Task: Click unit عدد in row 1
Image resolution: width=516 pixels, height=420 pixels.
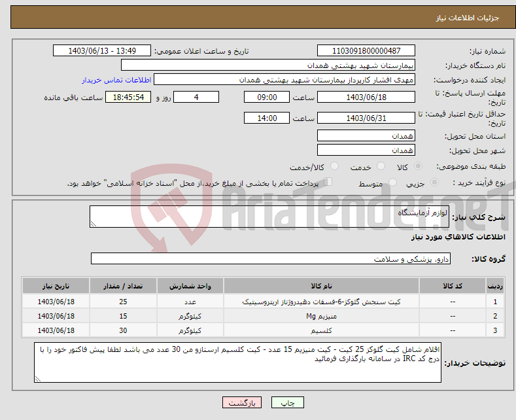Action: [x=190, y=302]
